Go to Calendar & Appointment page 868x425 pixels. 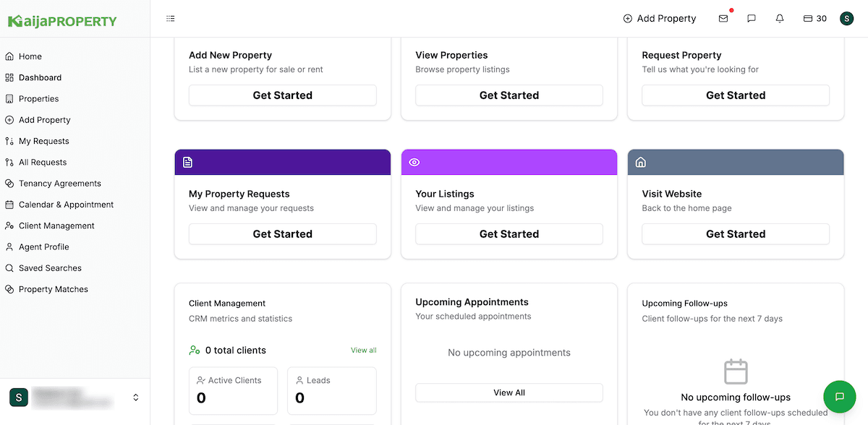point(66,205)
